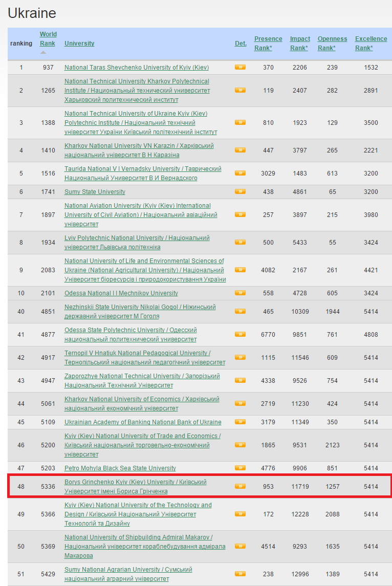Sort table by University column header

tap(79, 44)
